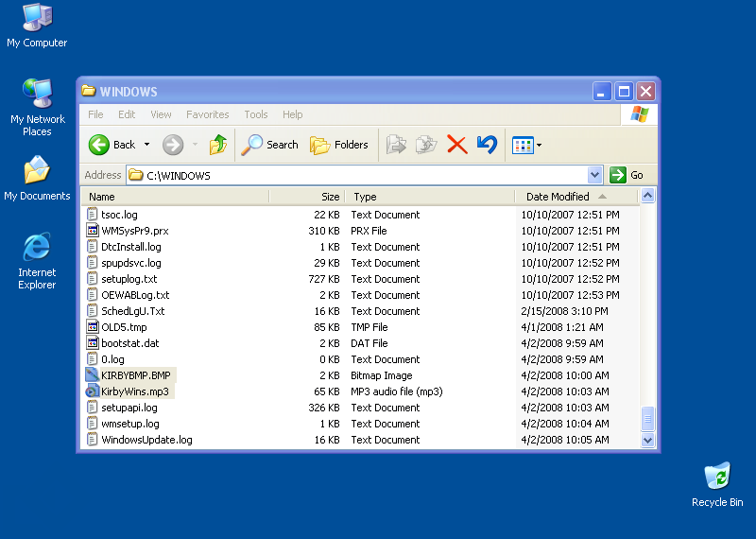This screenshot has width=756, height=539.
Task: Expand the Address bar dropdown
Action: pyautogui.click(x=595, y=175)
